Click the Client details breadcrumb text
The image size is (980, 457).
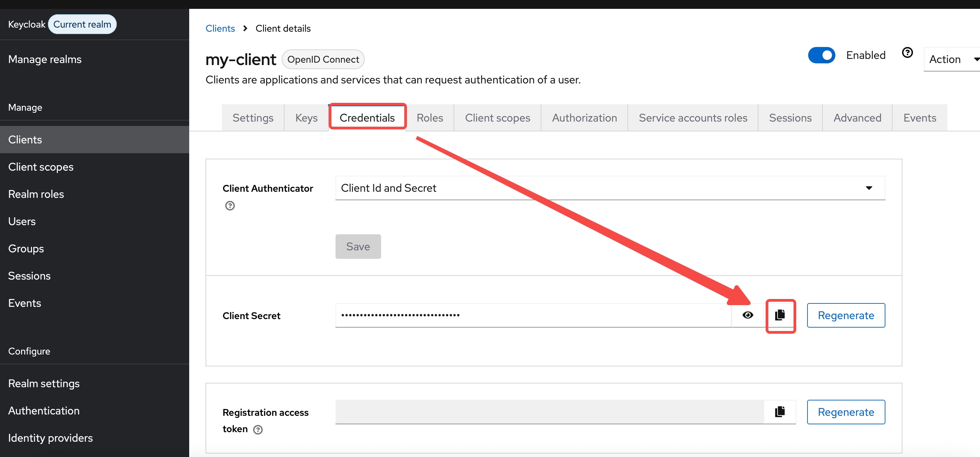click(283, 29)
